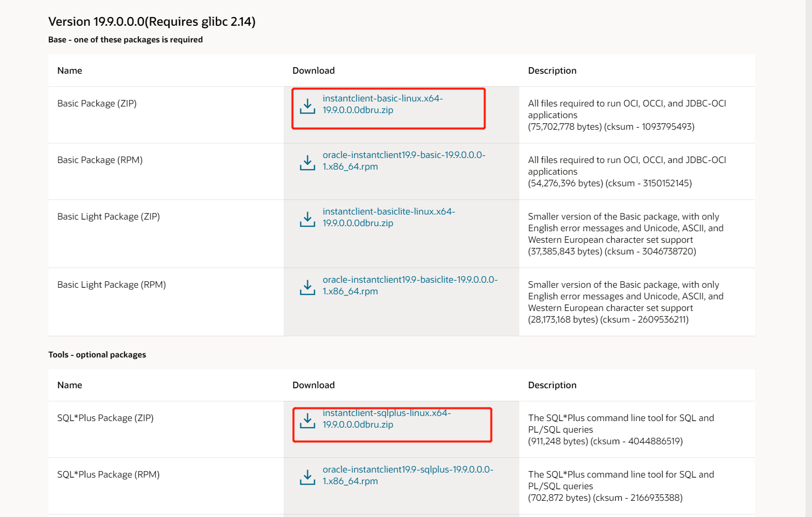Open oracle-instantclient19.9-basic-19.9.0.0.0-1.x86_64.rpm link
This screenshot has height=517, width=812.
(404, 161)
